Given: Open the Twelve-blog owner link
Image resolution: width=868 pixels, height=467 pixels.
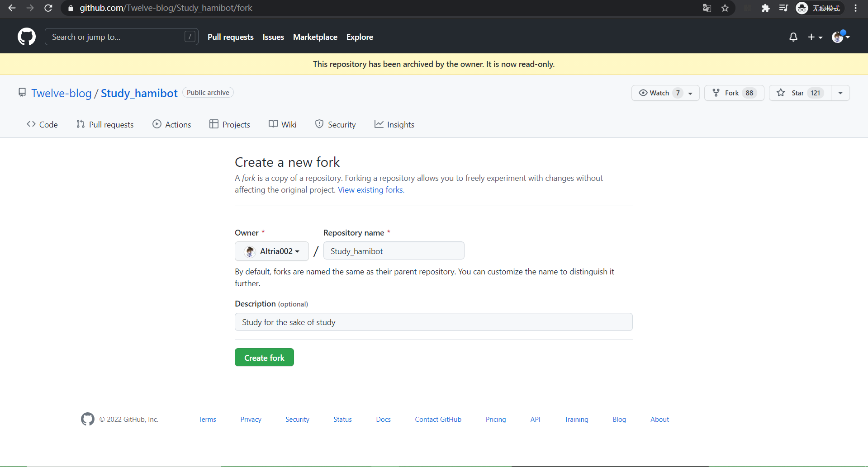Looking at the screenshot, I should coord(62,93).
